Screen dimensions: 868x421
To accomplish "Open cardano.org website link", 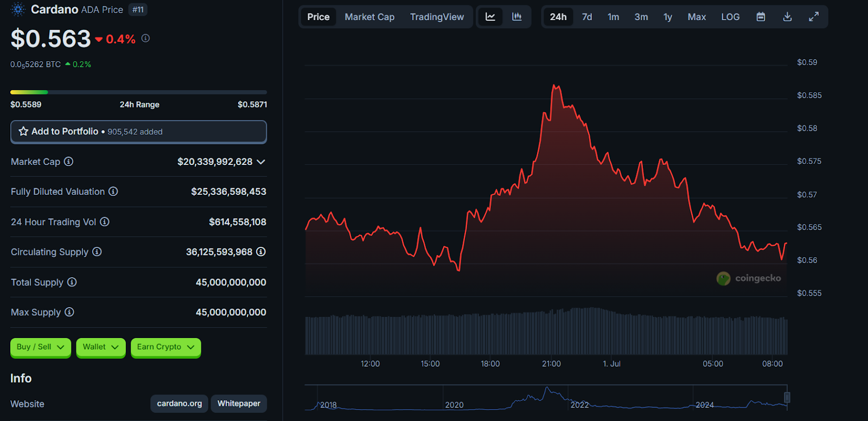I will coord(179,404).
